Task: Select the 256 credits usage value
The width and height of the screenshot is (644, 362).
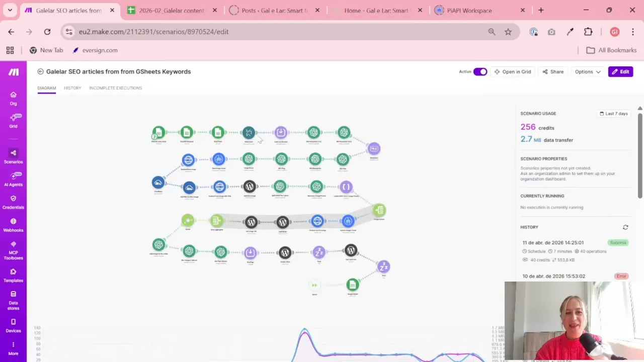Action: coord(528,127)
